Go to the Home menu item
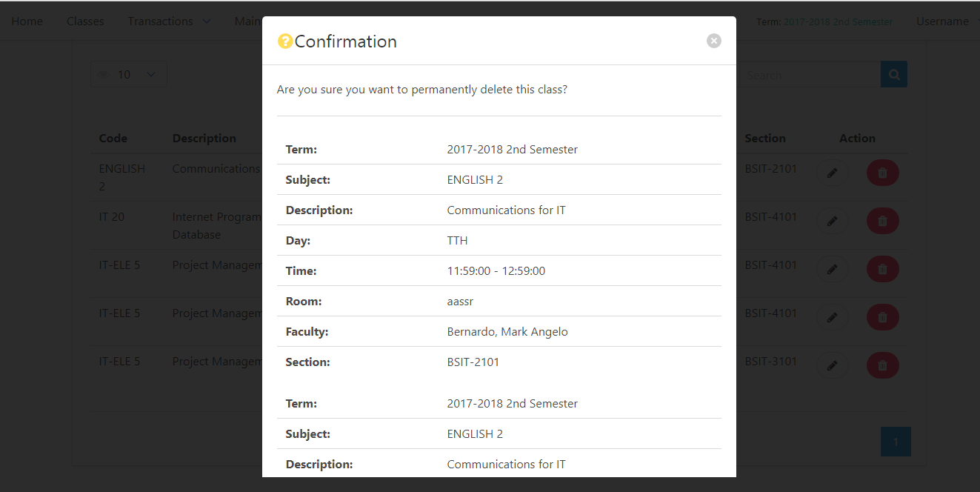Viewport: 980px width, 492px height. 27,21
